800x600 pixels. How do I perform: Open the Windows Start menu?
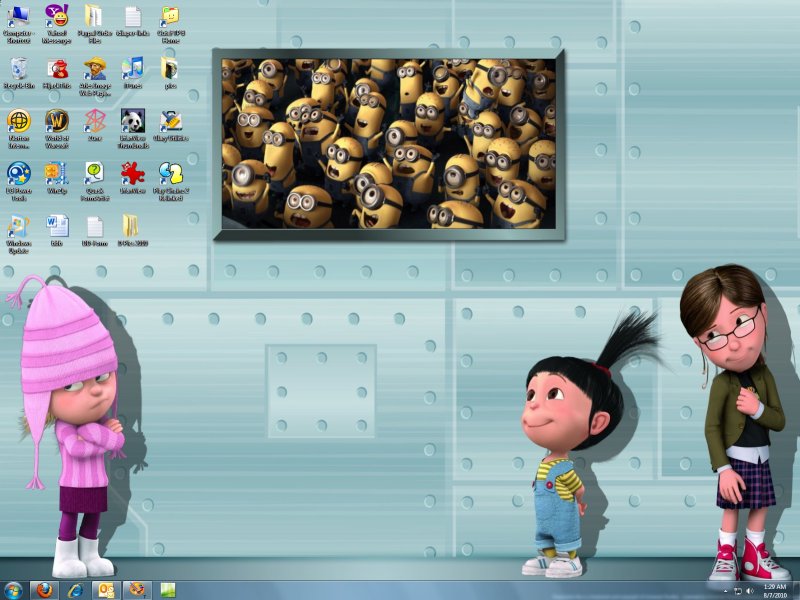12,590
